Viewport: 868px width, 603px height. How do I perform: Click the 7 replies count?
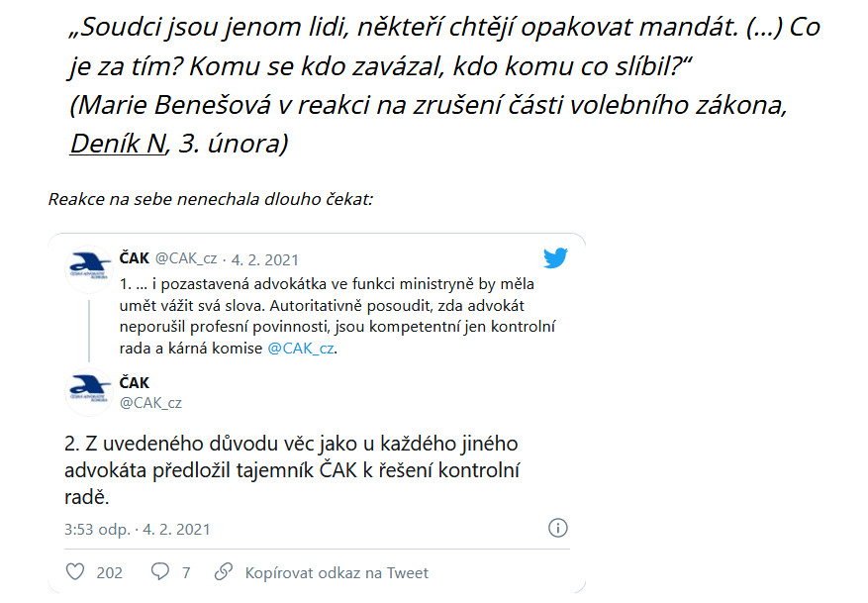tap(186, 572)
